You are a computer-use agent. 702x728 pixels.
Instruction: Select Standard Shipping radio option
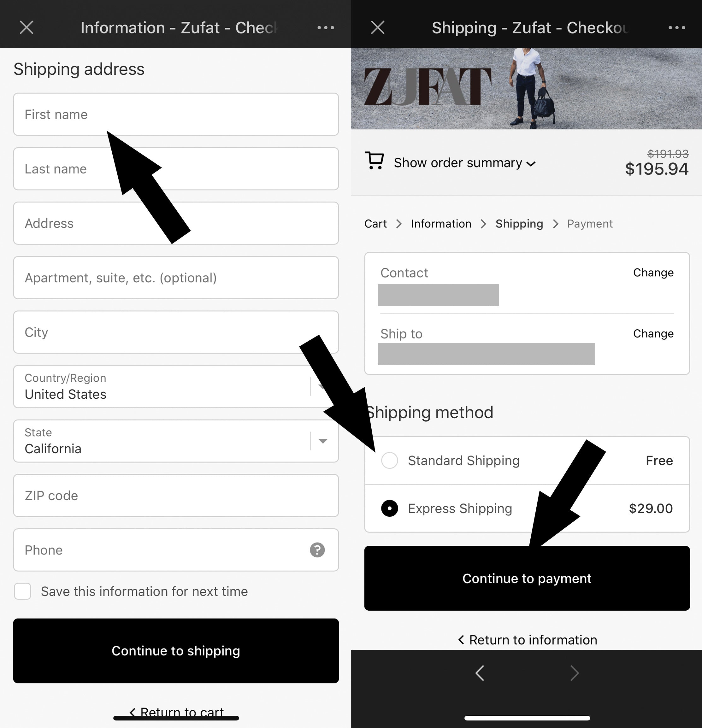(389, 460)
